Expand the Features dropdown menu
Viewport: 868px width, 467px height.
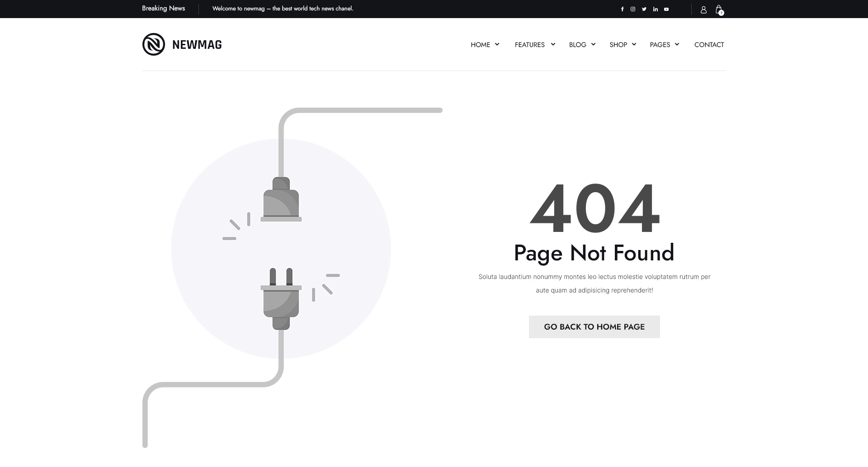point(534,45)
